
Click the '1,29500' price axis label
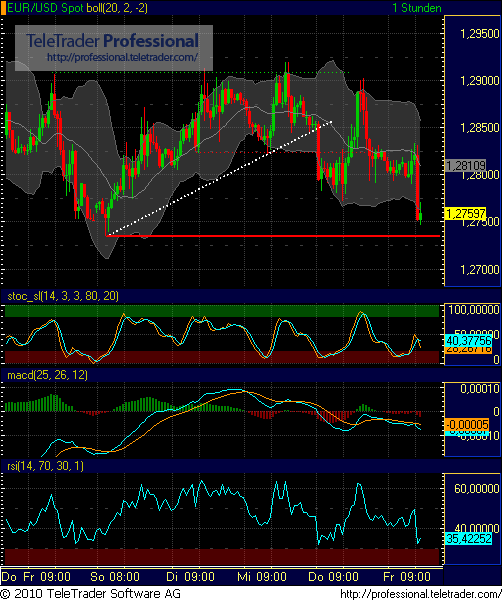click(479, 34)
